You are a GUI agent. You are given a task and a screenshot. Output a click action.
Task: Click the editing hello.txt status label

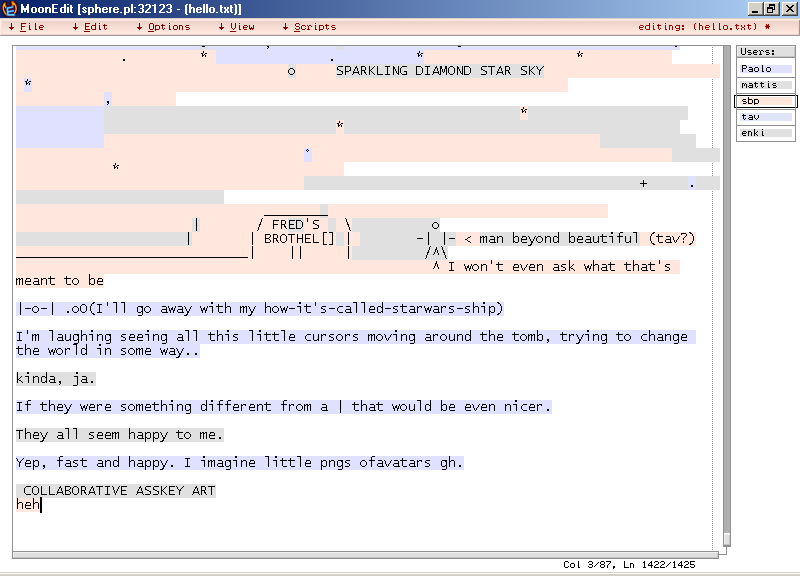pos(704,27)
